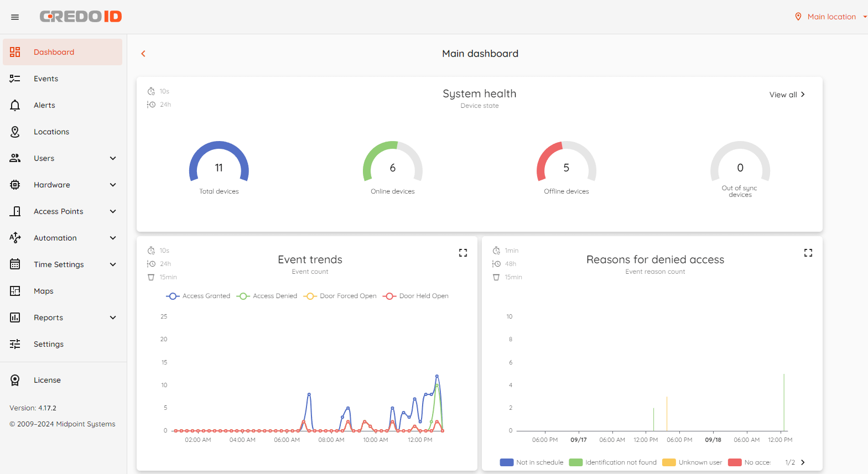
Task: Expand the Users submenu
Action: click(x=113, y=158)
